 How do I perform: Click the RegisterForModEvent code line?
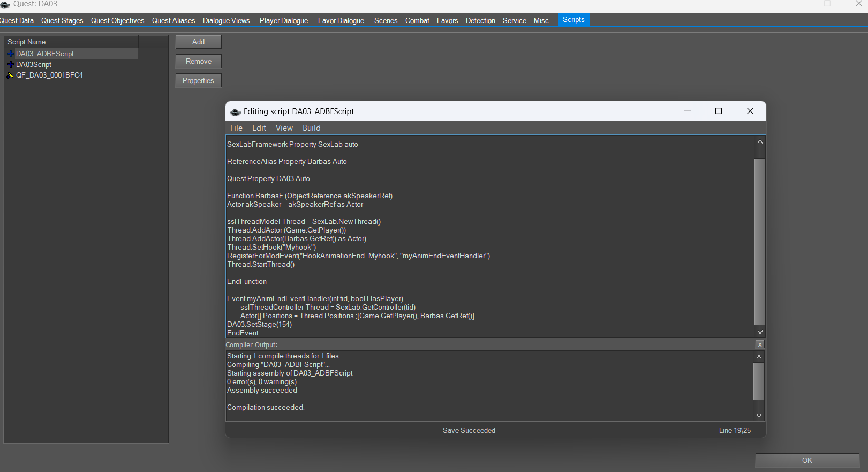358,256
